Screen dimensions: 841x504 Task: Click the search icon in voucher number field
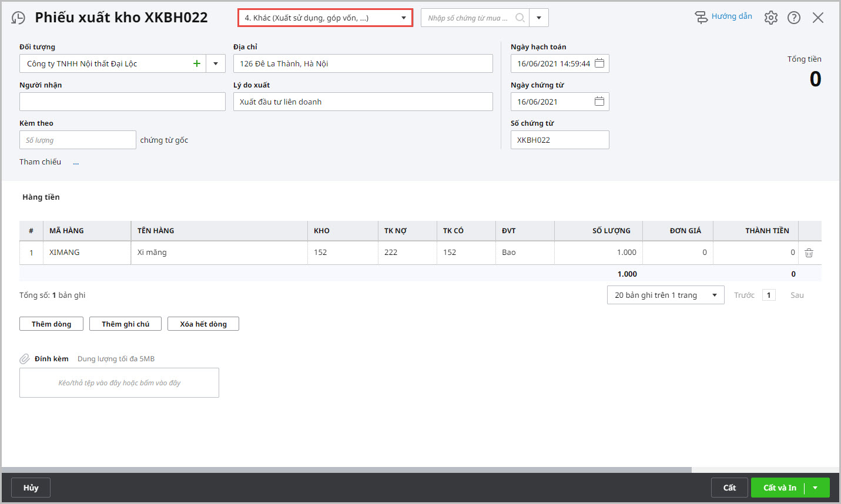[x=520, y=18]
